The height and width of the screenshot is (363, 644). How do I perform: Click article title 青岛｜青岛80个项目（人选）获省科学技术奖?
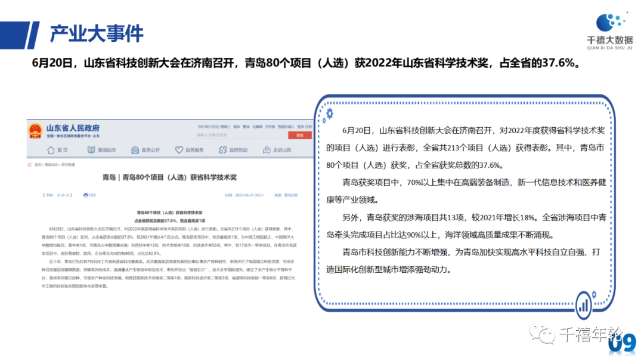coord(169,177)
